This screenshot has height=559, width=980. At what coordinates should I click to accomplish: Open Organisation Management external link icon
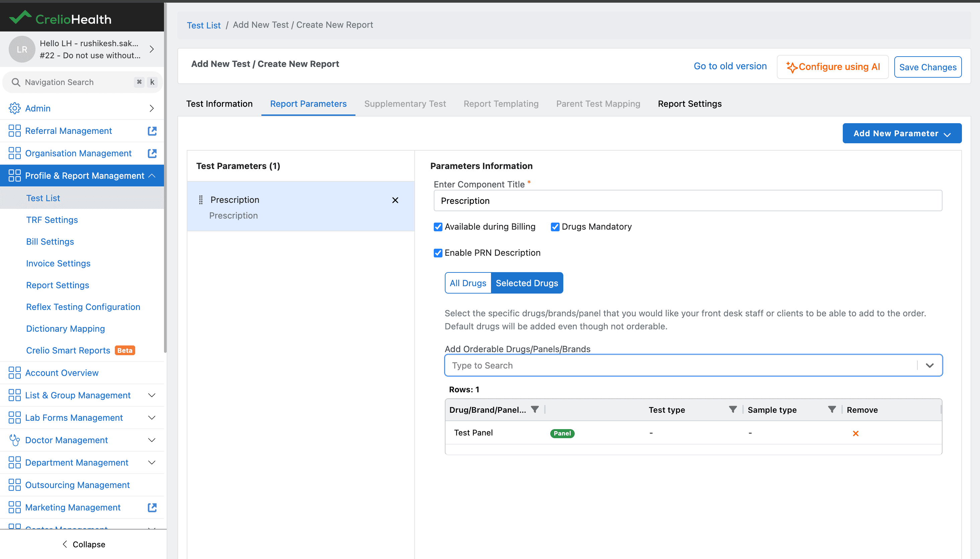[152, 153]
